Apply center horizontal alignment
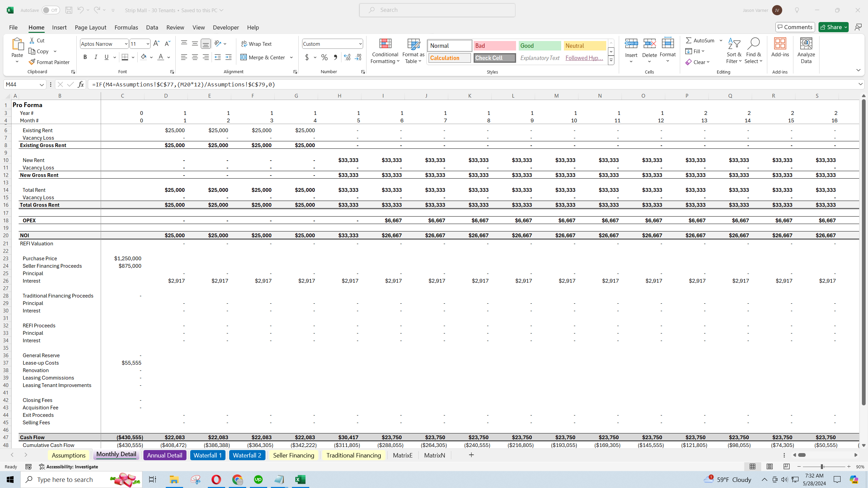 [195, 57]
